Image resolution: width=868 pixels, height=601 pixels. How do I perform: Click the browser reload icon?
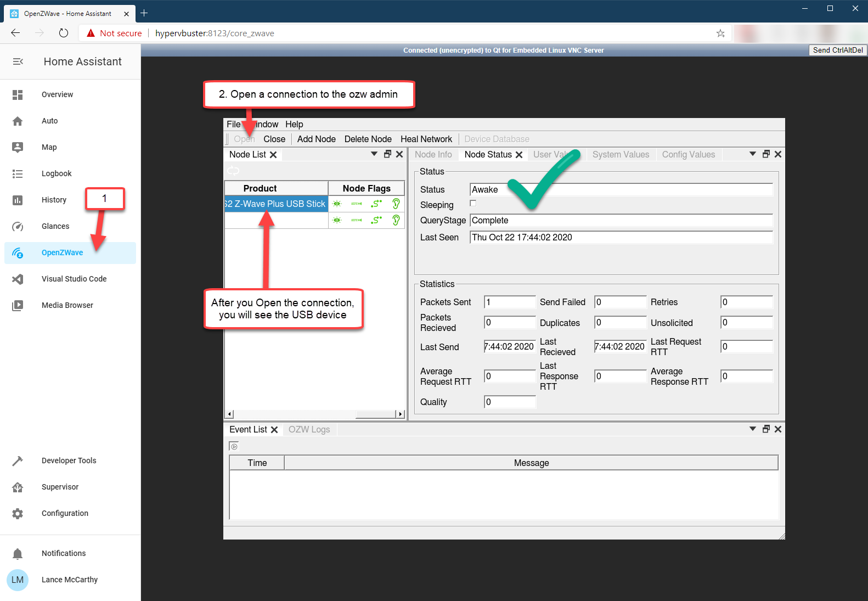click(64, 33)
